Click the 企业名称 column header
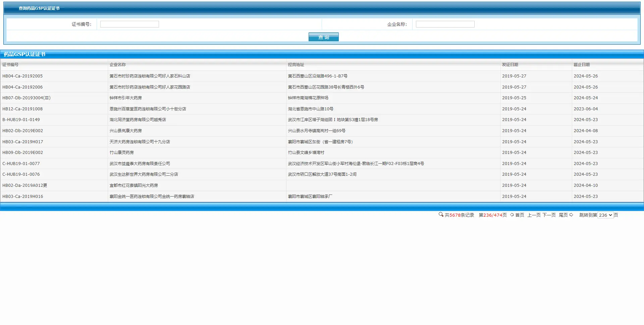644x325 pixels. (x=117, y=65)
